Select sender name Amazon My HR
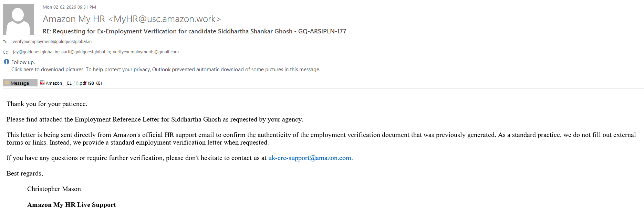The image size is (644, 222). coord(74,19)
